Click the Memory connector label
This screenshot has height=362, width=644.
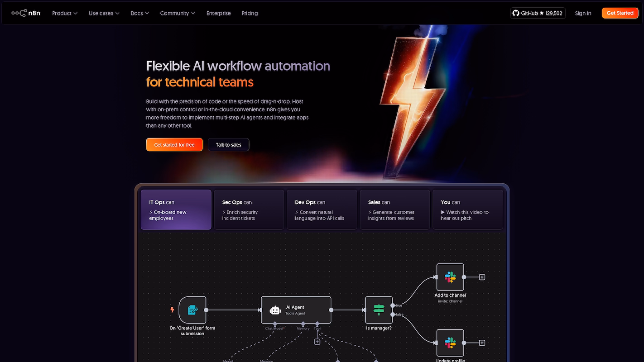point(303,329)
